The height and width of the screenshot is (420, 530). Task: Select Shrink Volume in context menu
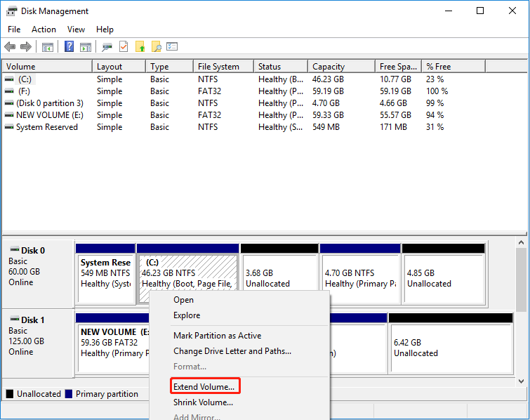pos(239,402)
